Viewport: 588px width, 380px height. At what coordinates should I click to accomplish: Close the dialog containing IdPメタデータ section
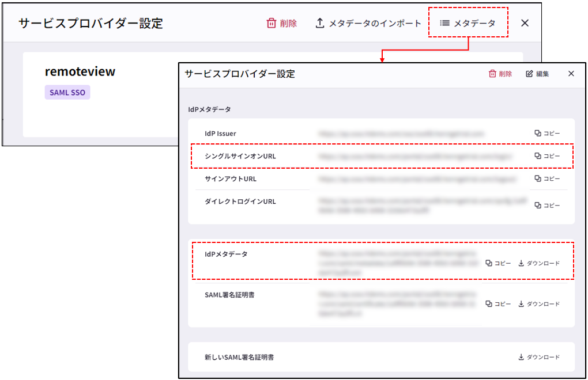[571, 74]
